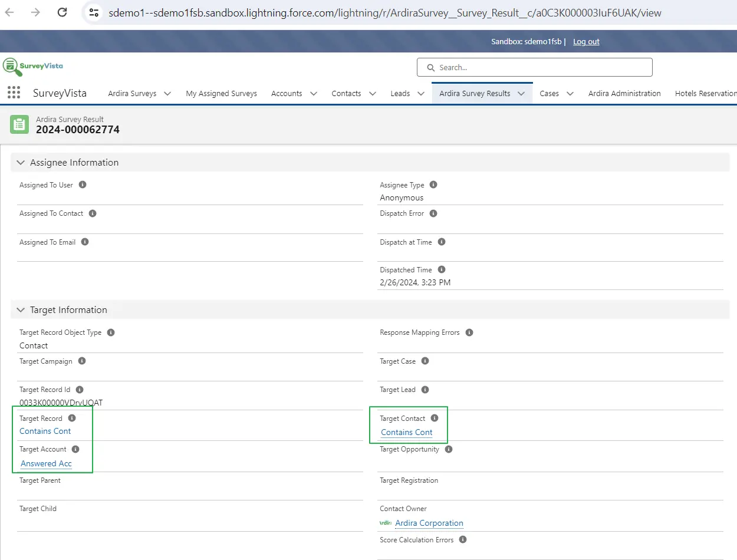Open the Salesforce App Launcher waffle icon
This screenshot has width=737, height=560.
tap(13, 93)
